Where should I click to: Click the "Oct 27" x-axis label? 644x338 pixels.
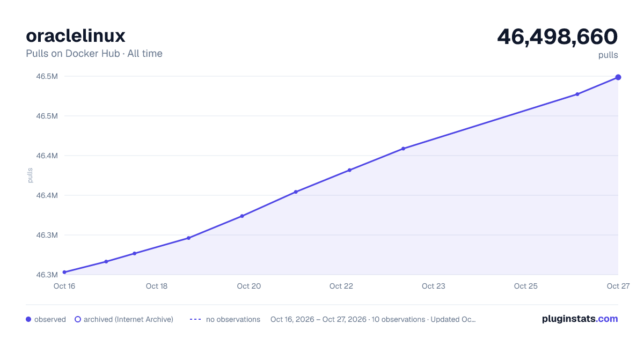tap(618, 286)
